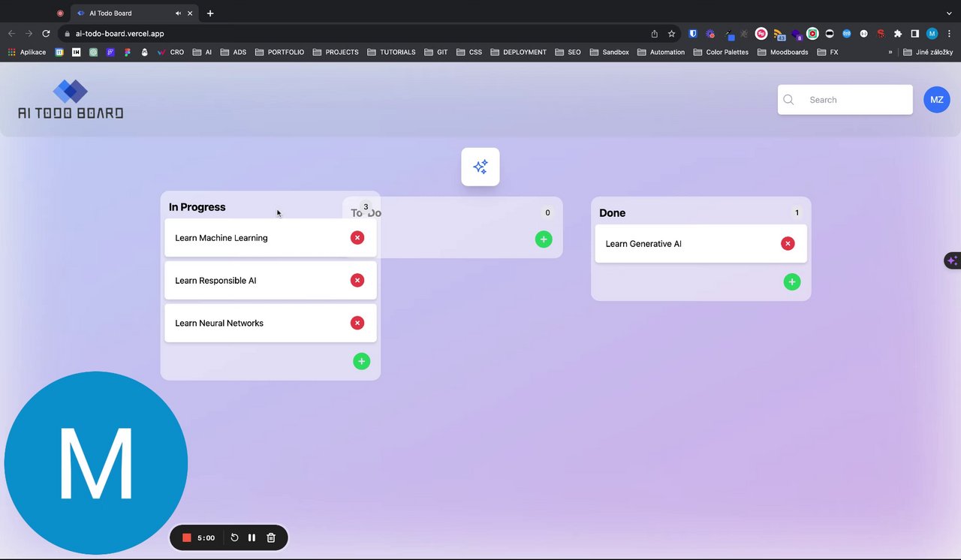Screen dimensions: 961x560
Task: Open the ADS bookmarks folder
Action: [233, 53]
